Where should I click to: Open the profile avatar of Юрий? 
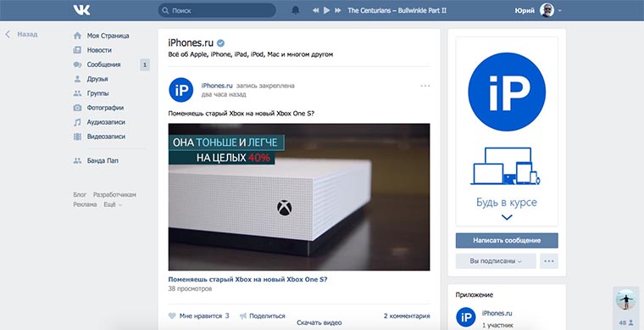[547, 10]
